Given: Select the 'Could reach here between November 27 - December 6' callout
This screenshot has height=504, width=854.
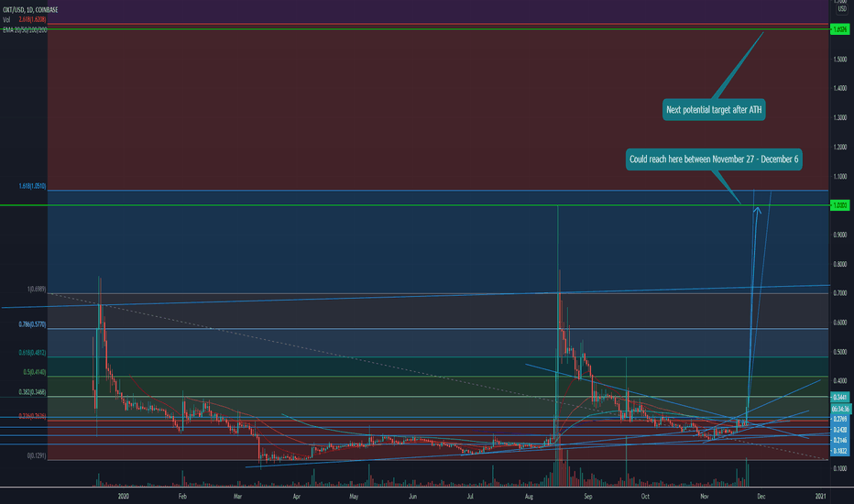Looking at the screenshot, I should pyautogui.click(x=714, y=159).
